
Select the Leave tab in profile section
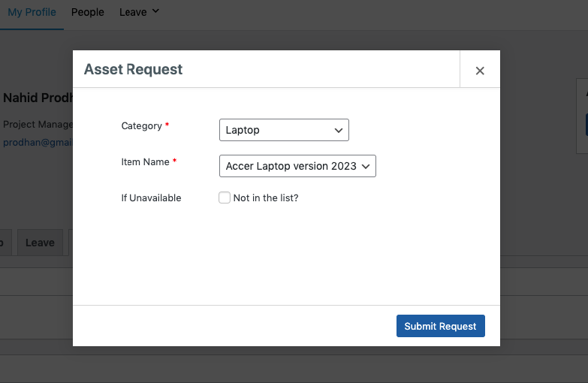coord(40,243)
